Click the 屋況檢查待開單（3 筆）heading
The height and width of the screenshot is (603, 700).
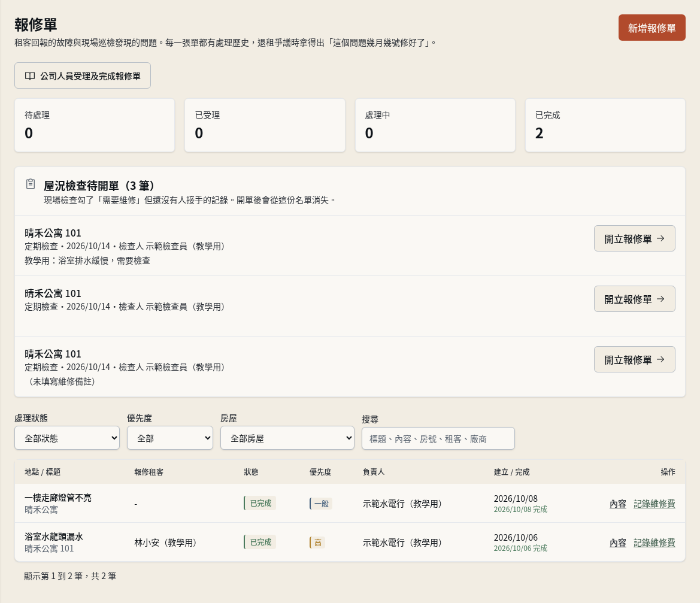pos(99,185)
